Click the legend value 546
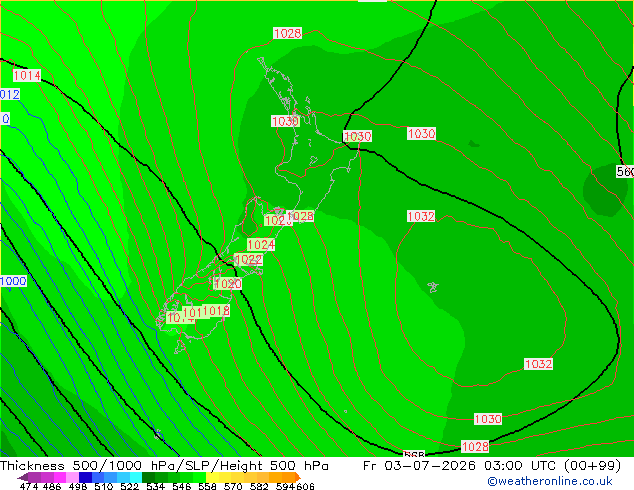The height and width of the screenshot is (490, 634). coord(182,486)
